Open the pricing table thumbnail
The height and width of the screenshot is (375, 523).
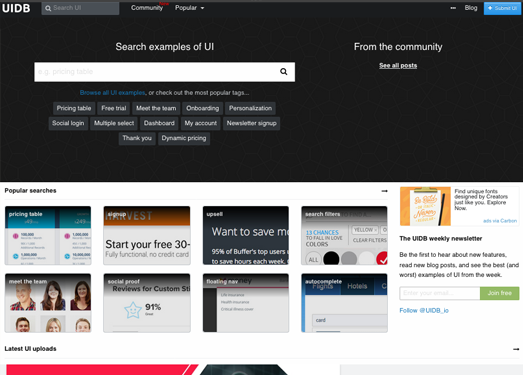48,236
